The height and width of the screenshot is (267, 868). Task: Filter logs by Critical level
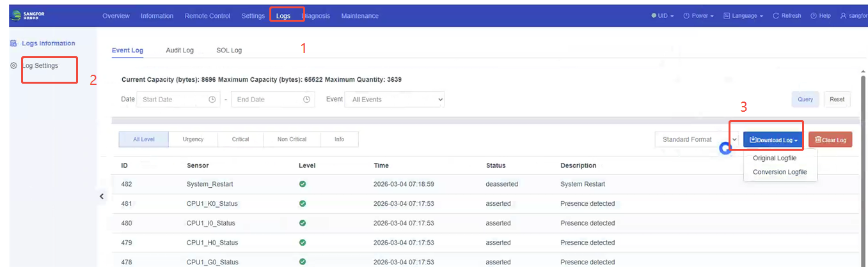click(x=241, y=139)
